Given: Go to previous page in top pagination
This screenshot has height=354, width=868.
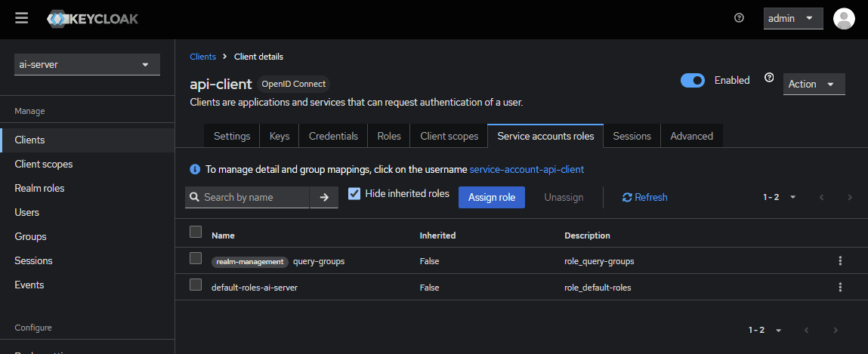Looking at the screenshot, I should coord(821,197).
